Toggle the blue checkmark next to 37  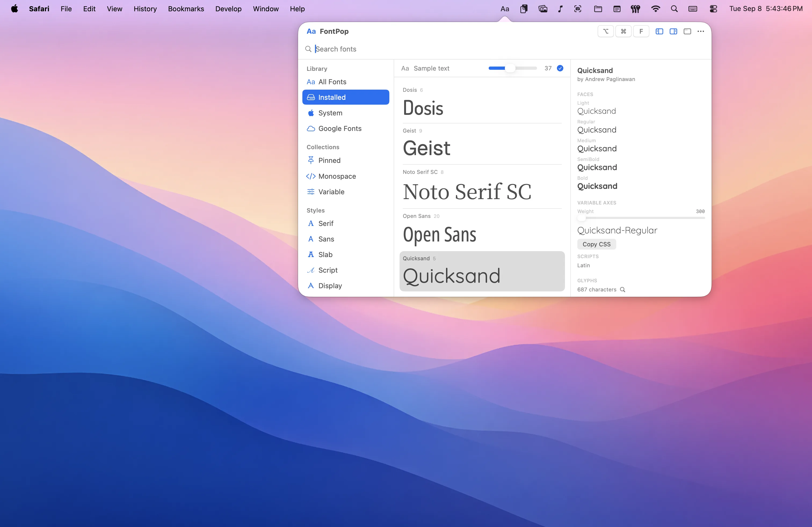[560, 68]
